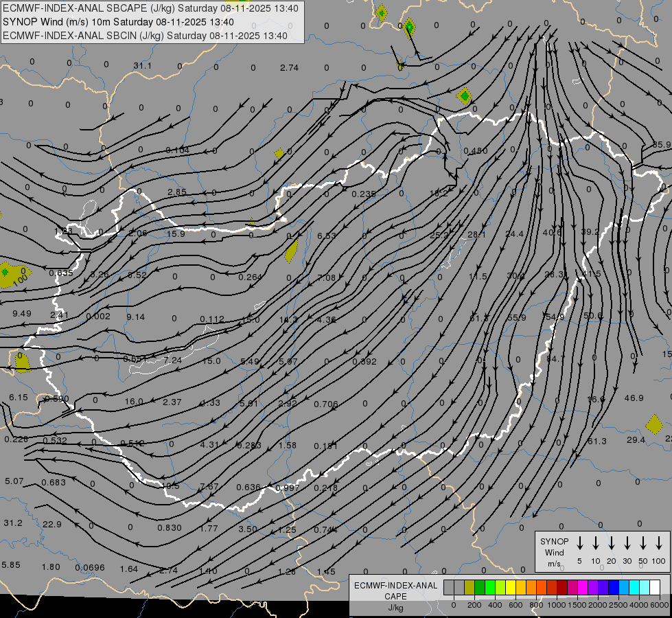The height and width of the screenshot is (618, 672).
Task: Click the CAPE value 0.480
Action: point(476,151)
